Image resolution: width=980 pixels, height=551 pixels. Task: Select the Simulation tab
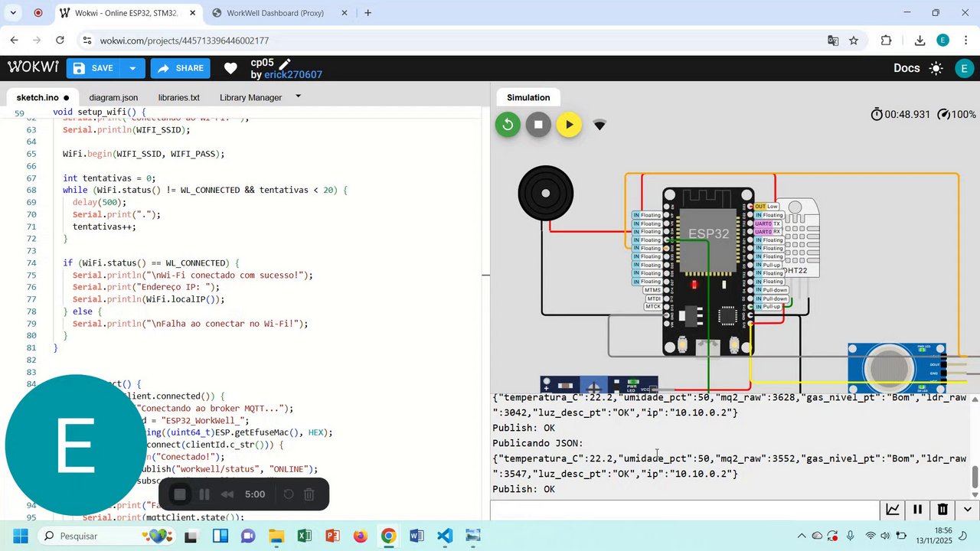click(x=528, y=97)
